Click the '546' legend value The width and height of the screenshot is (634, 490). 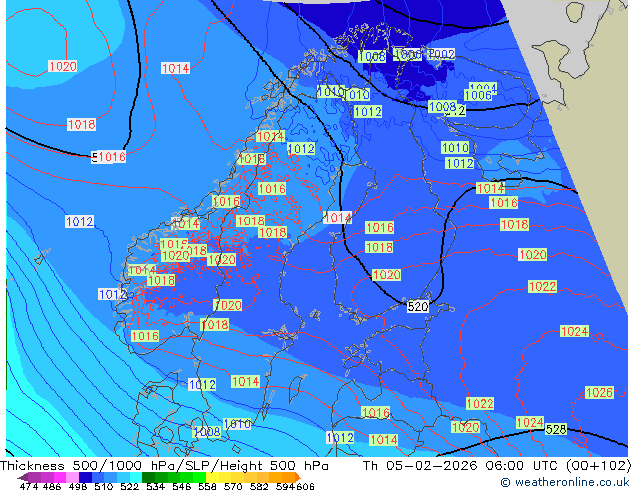[x=182, y=486]
